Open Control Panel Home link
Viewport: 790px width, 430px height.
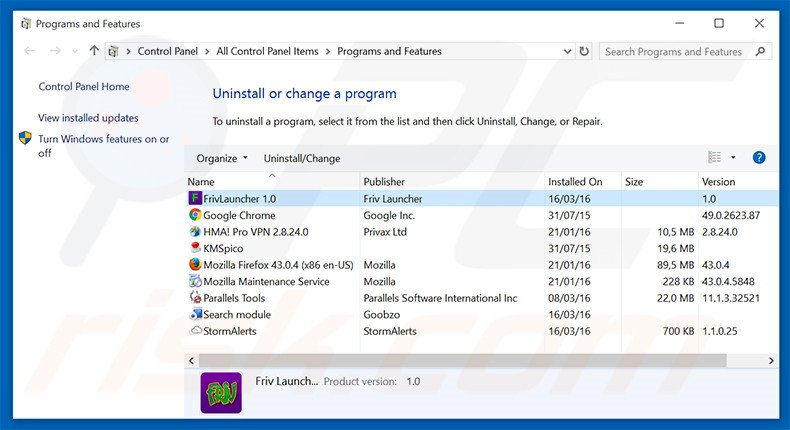[84, 86]
